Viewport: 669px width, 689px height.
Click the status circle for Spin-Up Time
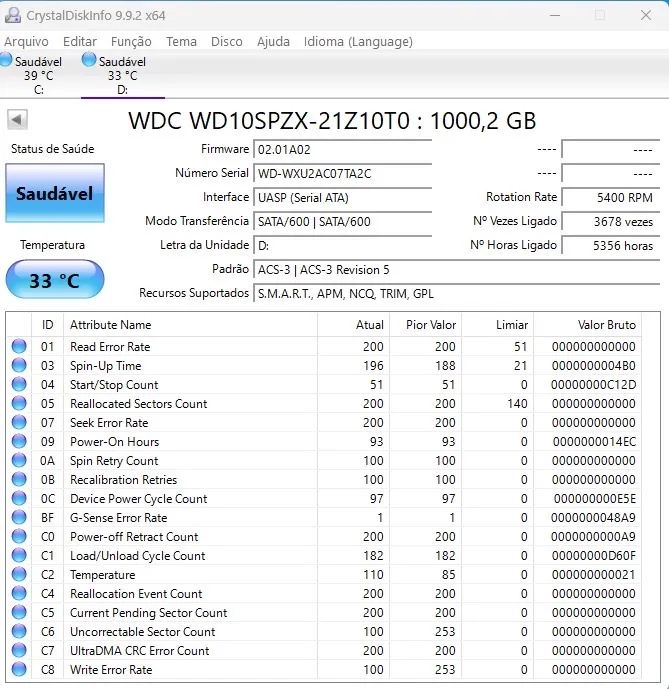click(19, 365)
